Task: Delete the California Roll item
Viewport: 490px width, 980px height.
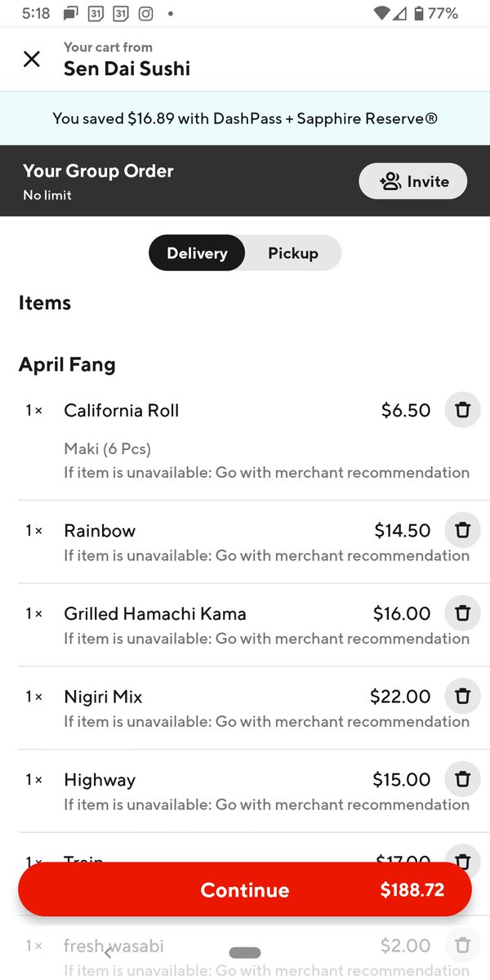Action: [462, 410]
